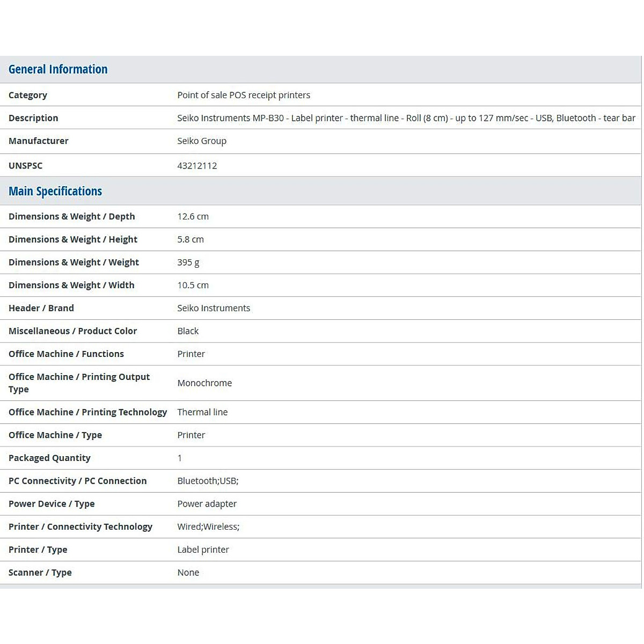Select the Seiko Group manufacturer value
644x644 pixels.
[202, 141]
